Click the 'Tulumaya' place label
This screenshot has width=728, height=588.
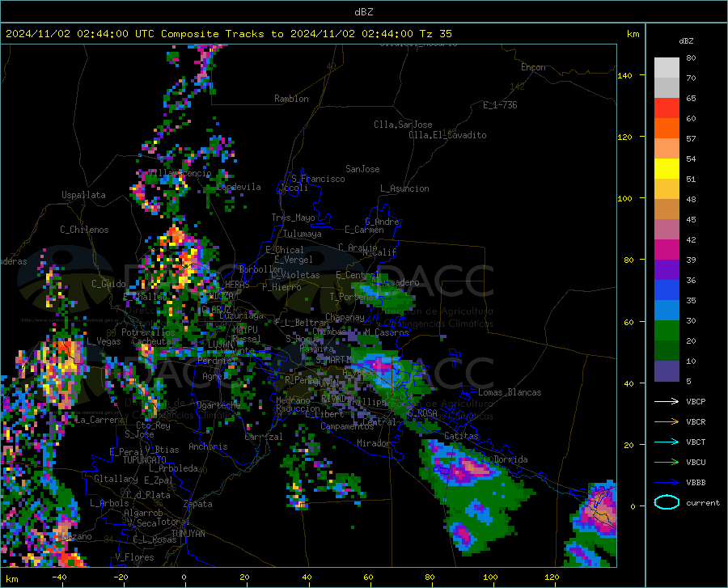tap(303, 234)
